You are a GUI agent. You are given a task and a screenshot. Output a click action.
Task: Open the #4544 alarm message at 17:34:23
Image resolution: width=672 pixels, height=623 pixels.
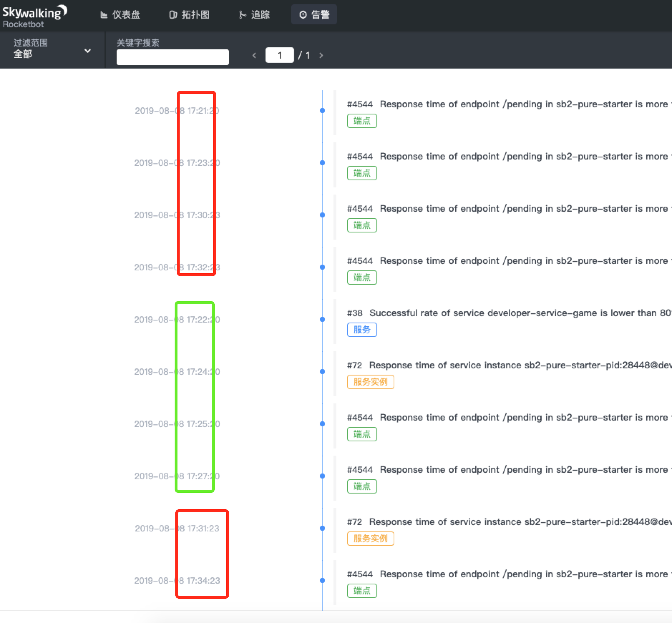(509, 574)
